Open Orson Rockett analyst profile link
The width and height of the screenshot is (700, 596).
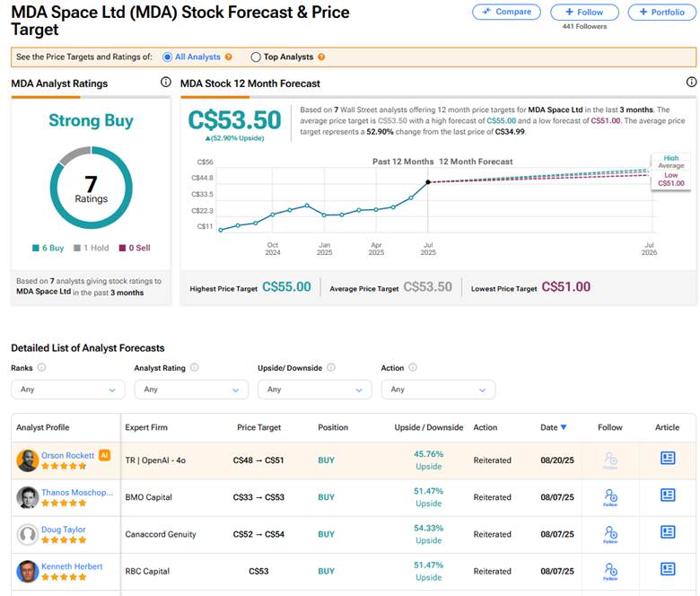[67, 455]
